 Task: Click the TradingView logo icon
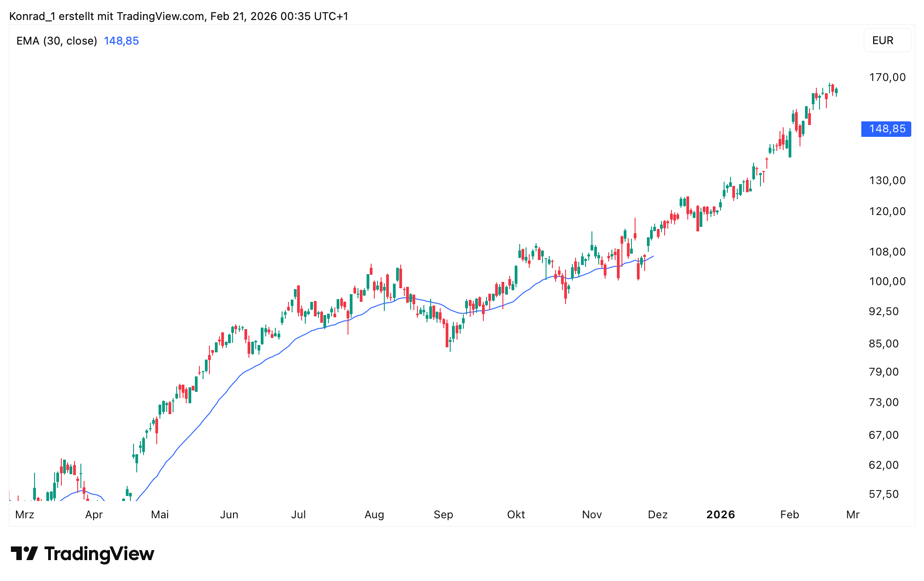coord(24,554)
